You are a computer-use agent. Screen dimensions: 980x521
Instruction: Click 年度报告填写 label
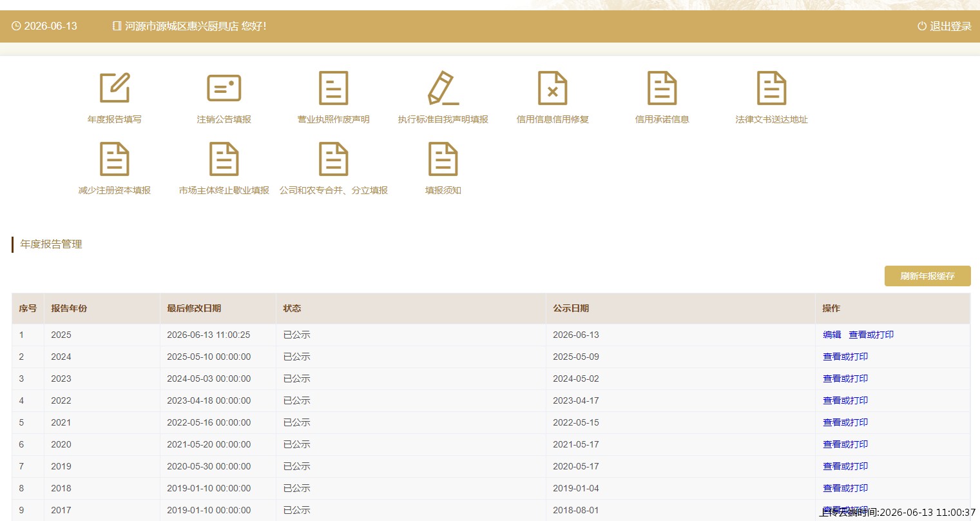(x=115, y=119)
